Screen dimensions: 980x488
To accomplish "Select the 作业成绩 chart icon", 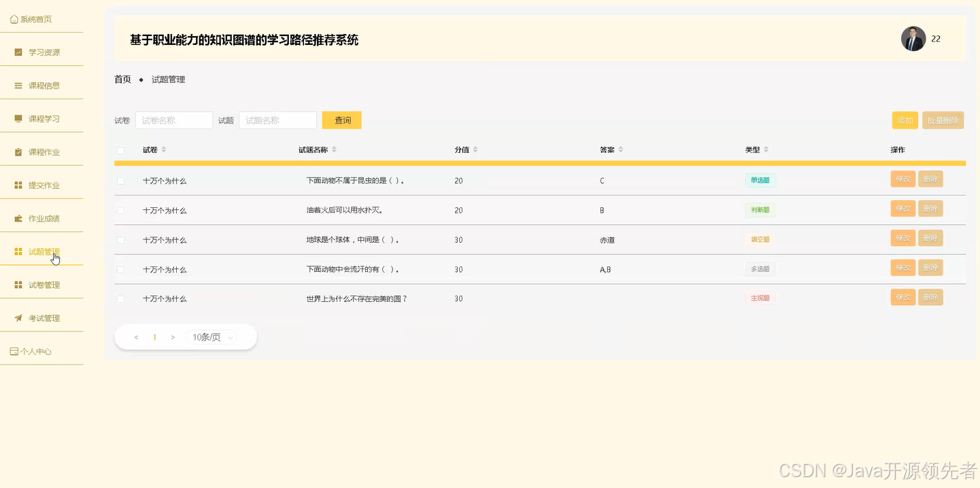I will point(18,217).
